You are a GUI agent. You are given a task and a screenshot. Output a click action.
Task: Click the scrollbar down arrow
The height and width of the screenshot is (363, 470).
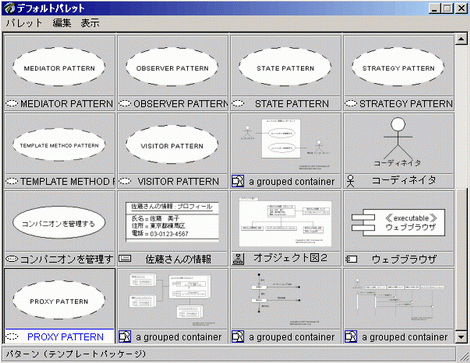pyautogui.click(x=461, y=337)
